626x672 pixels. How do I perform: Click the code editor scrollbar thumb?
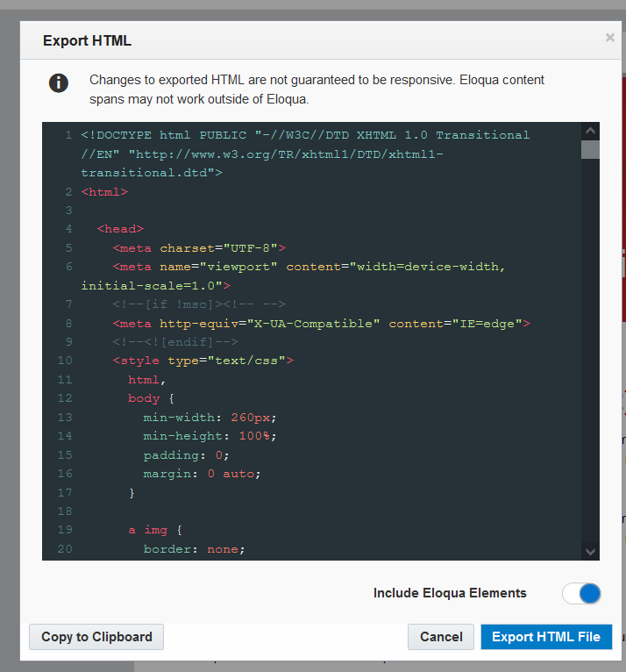point(590,149)
